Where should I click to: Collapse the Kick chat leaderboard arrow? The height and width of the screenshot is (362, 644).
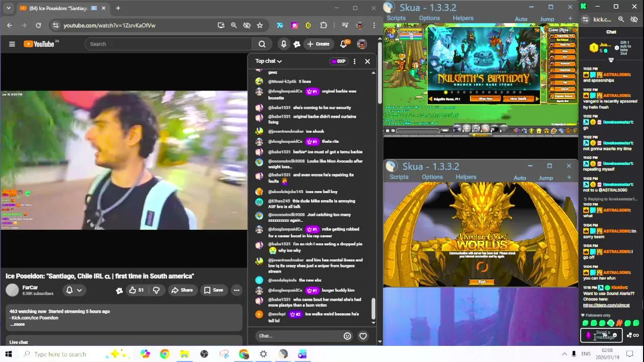point(611,60)
